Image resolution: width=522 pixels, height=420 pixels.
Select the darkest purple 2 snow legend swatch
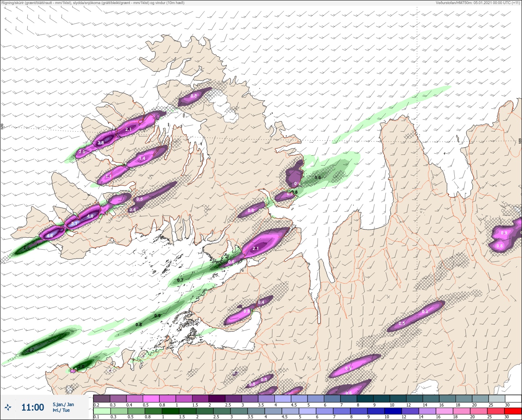pos(217,398)
